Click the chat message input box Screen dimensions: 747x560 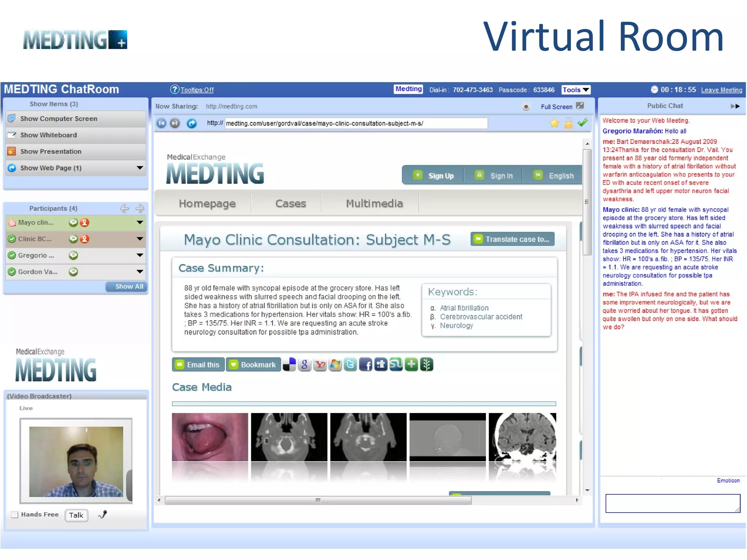pos(673,503)
